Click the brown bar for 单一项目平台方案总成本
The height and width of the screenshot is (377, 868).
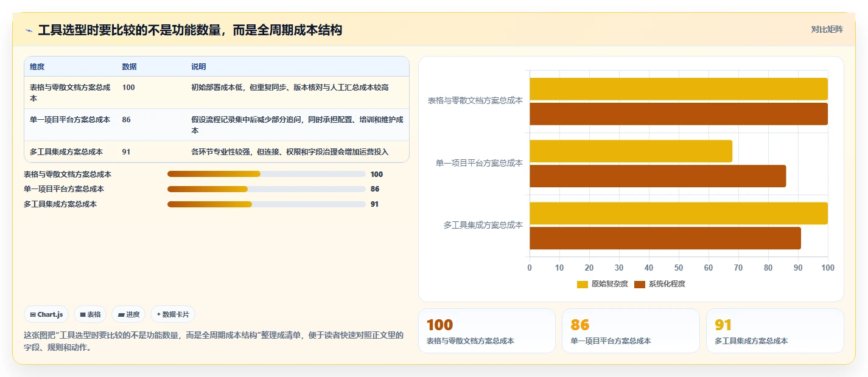click(658, 176)
